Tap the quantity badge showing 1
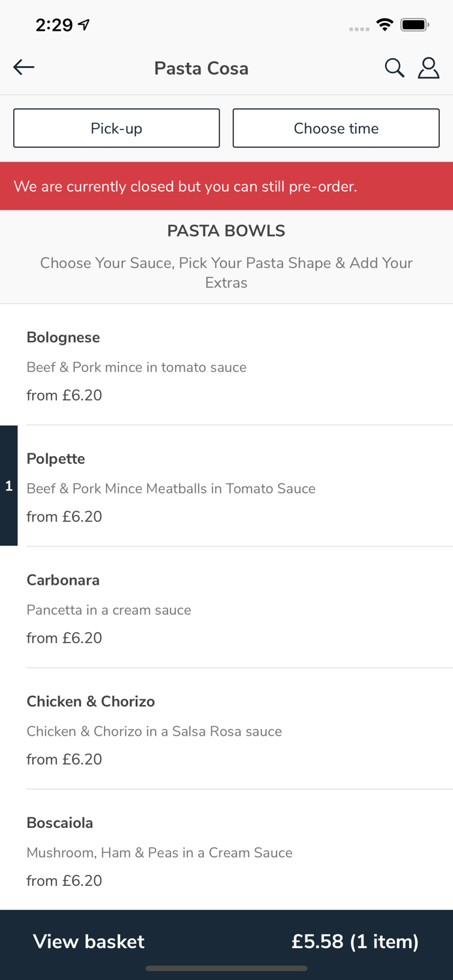Viewport: 453px width, 980px height. (8, 486)
